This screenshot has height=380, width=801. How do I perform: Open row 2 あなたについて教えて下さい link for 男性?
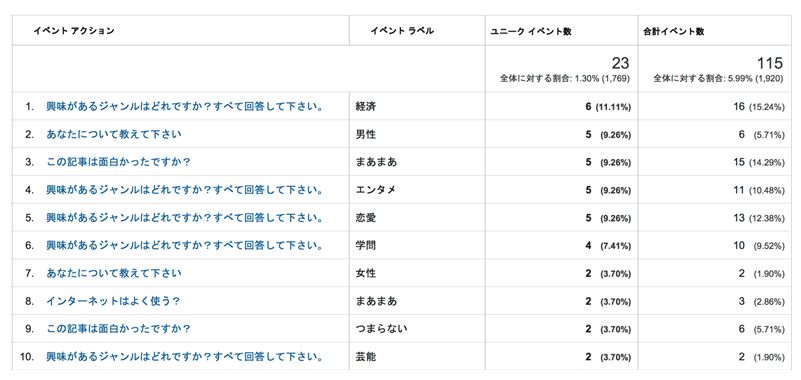(x=113, y=134)
